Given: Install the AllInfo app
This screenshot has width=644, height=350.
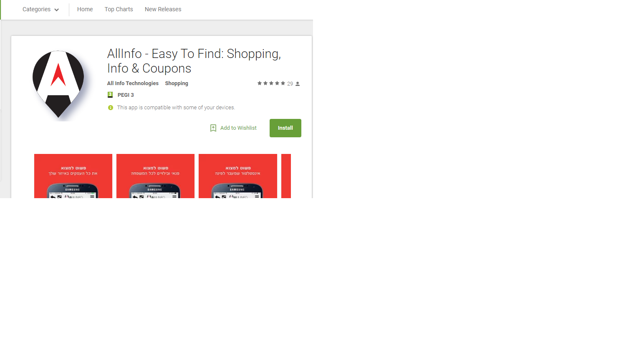Looking at the screenshot, I should tap(285, 128).
